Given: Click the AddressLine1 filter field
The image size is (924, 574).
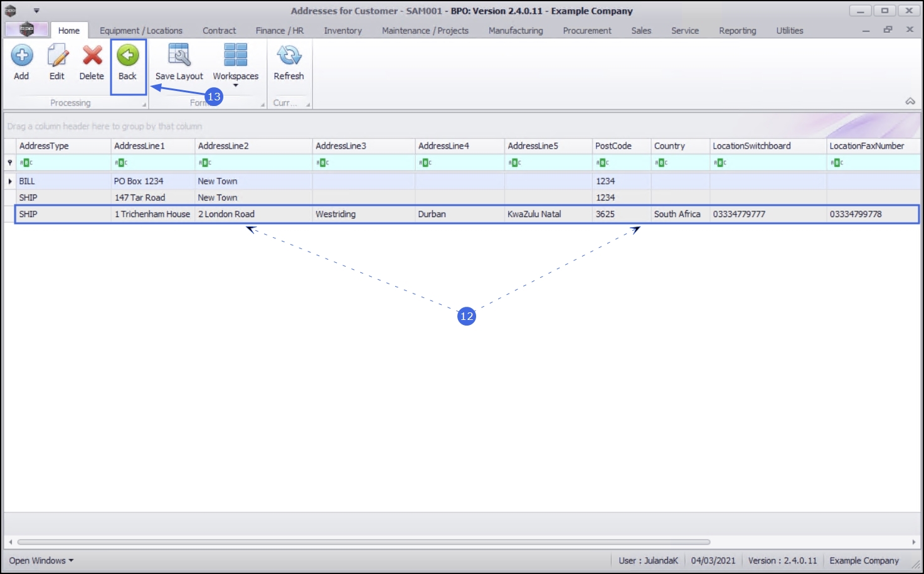Looking at the screenshot, I should pyautogui.click(x=153, y=162).
